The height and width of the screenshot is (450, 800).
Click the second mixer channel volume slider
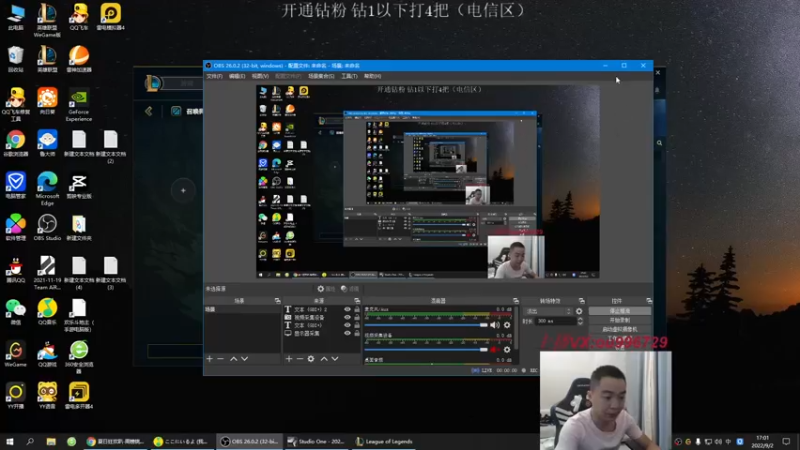426,349
